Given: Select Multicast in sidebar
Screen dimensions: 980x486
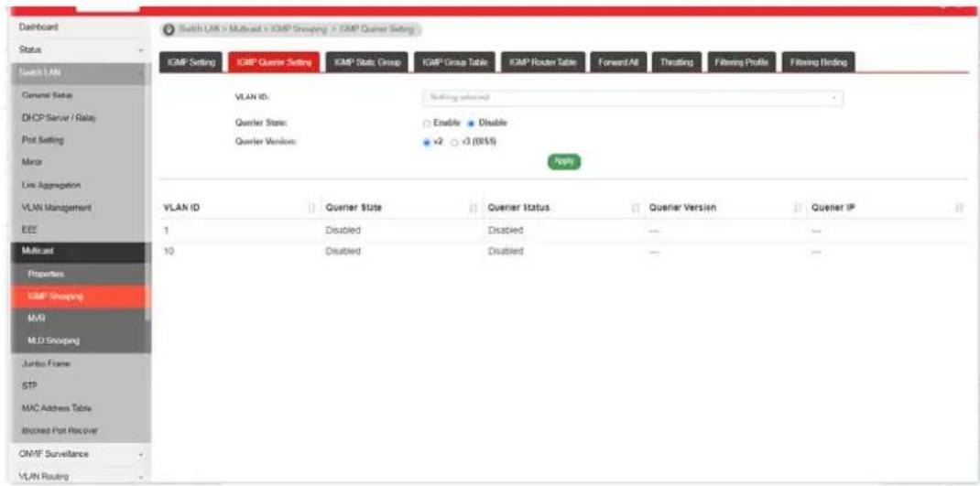Looking at the screenshot, I should click(78, 252).
